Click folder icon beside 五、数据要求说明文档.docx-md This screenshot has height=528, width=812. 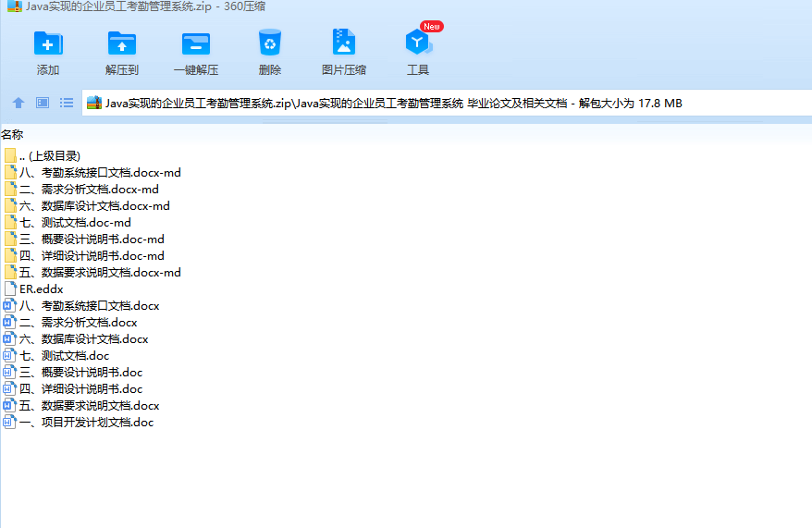click(10, 272)
